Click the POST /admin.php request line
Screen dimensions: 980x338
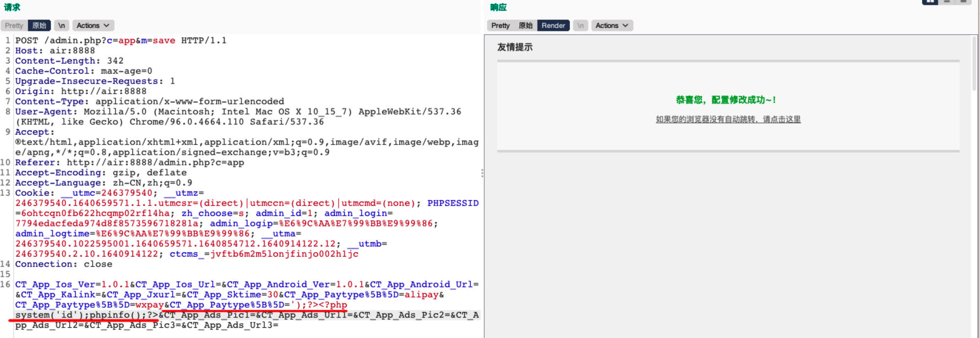point(121,40)
